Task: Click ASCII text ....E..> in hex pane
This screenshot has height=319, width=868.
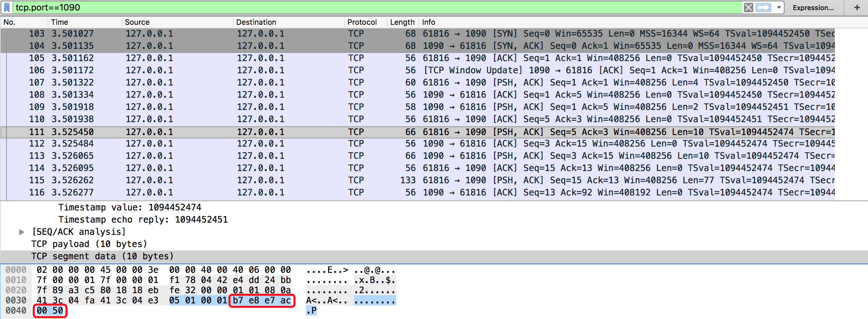Action: coord(327,270)
